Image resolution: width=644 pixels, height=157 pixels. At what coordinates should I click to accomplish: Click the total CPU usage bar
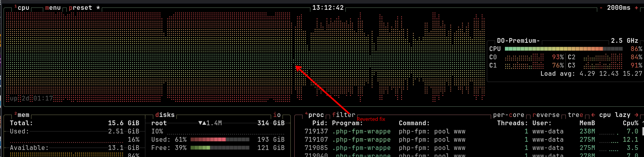[x=564, y=49]
